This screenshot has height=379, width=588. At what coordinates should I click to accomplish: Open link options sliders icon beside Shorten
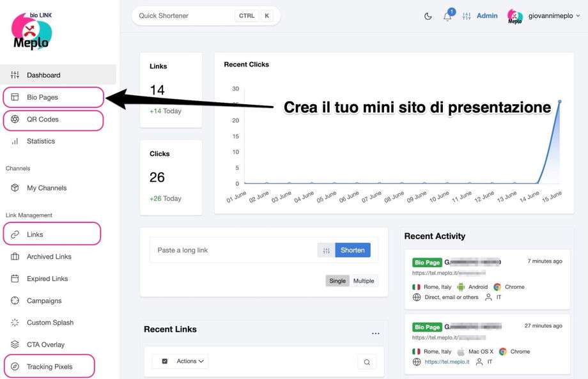(x=327, y=250)
